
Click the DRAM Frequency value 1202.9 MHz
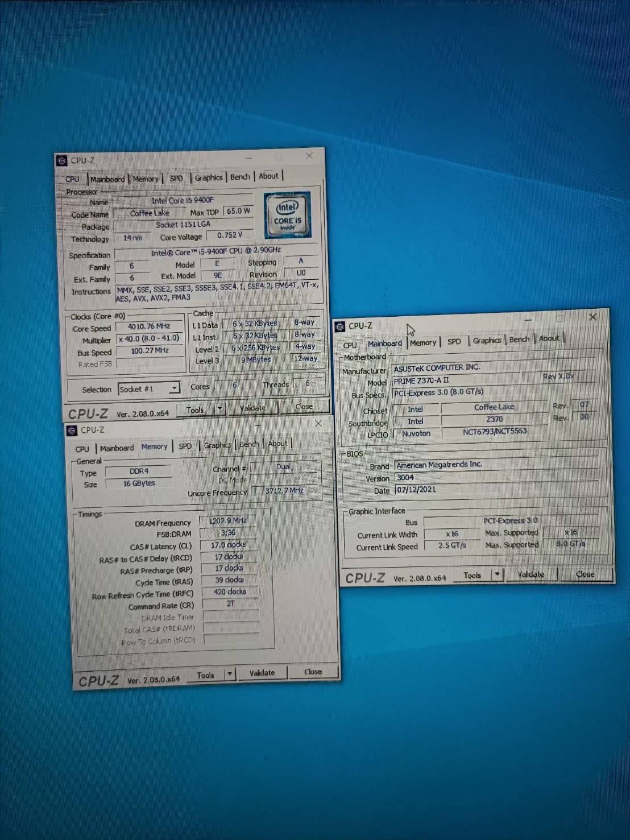pyautogui.click(x=228, y=521)
